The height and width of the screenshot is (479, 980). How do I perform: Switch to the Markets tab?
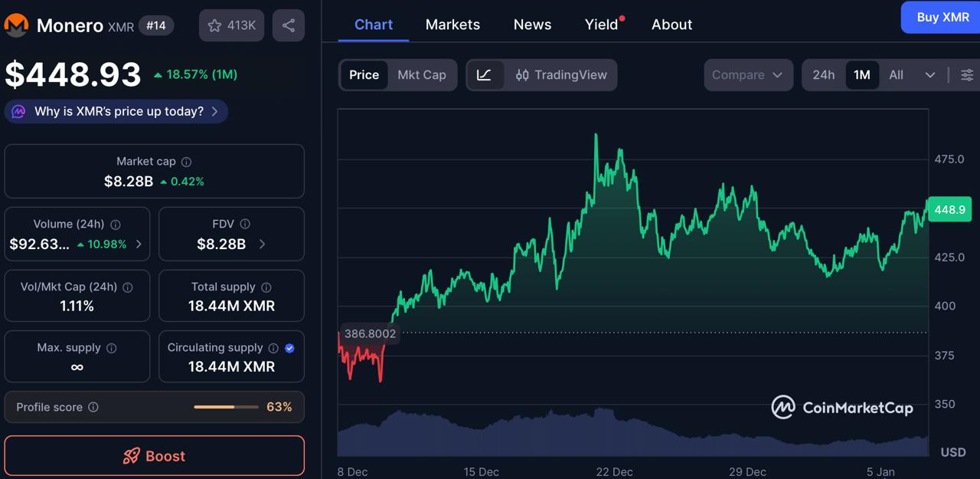tap(452, 24)
